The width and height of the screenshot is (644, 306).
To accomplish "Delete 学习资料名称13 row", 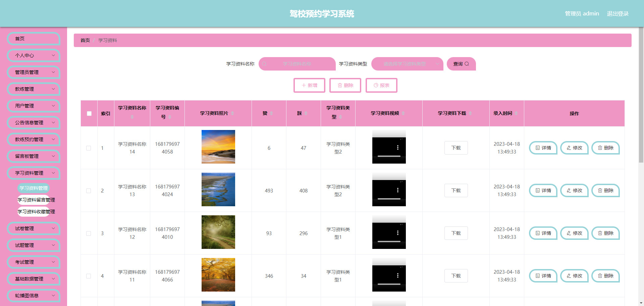I will click(x=605, y=190).
